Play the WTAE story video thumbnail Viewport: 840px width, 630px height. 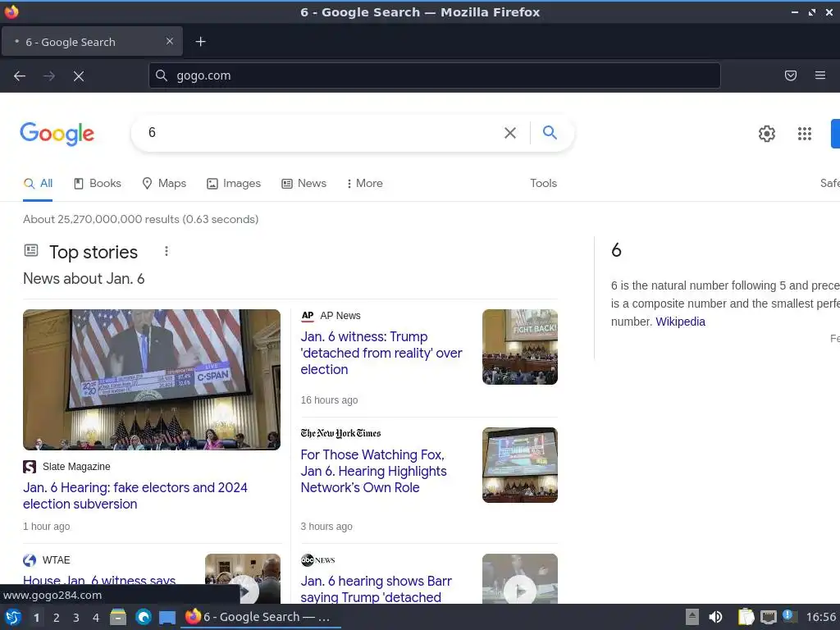pos(243,579)
